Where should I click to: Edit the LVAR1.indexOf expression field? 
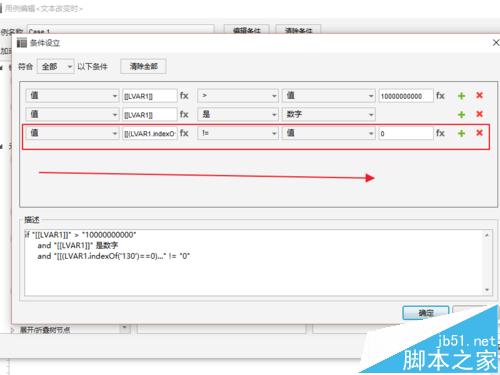(x=150, y=134)
